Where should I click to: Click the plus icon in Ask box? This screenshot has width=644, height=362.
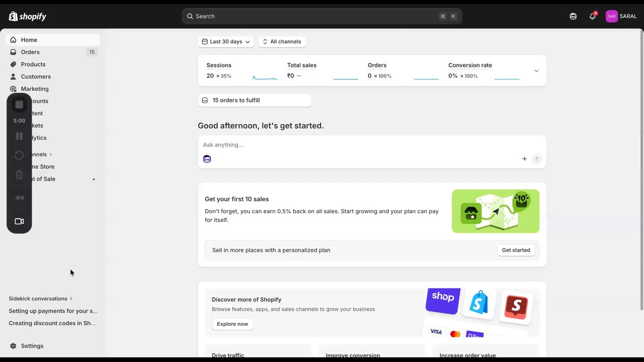point(524,159)
